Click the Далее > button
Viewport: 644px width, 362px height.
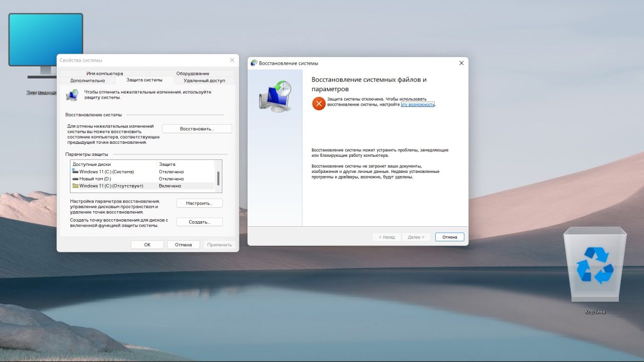pos(416,237)
